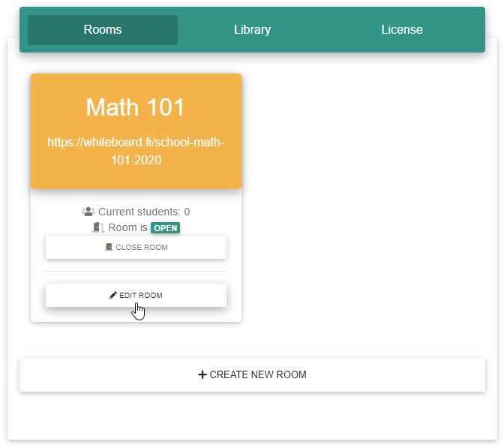
Task: Click the Current students: 0 text
Action: click(x=144, y=212)
